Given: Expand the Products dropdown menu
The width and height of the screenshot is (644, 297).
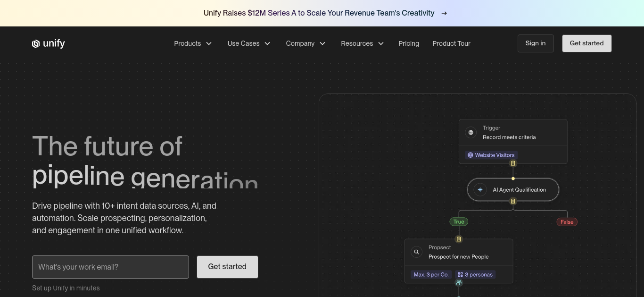Looking at the screenshot, I should [193, 43].
